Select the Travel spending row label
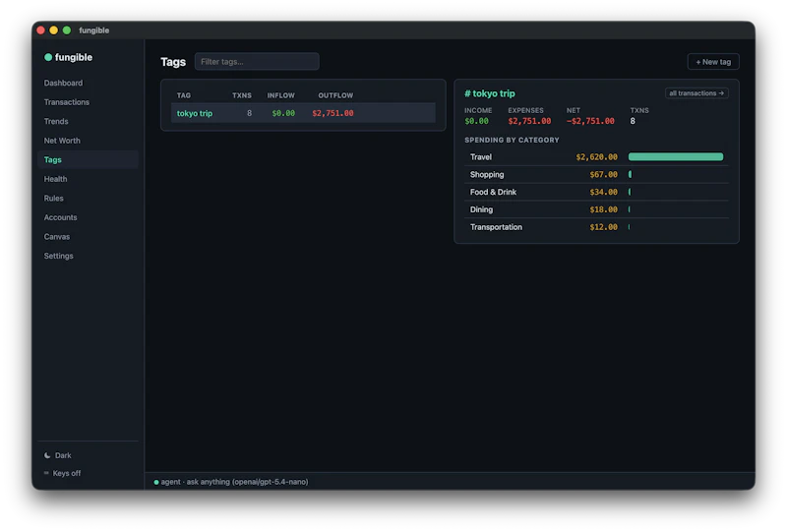787x532 pixels. [481, 157]
